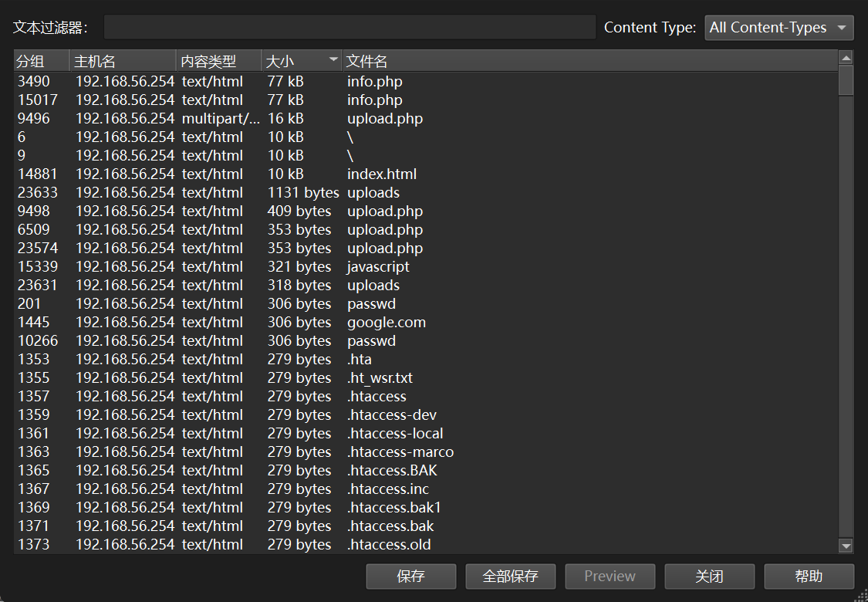The height and width of the screenshot is (602, 868).
Task: Select the .htaccess-dev row
Action: [426, 415]
